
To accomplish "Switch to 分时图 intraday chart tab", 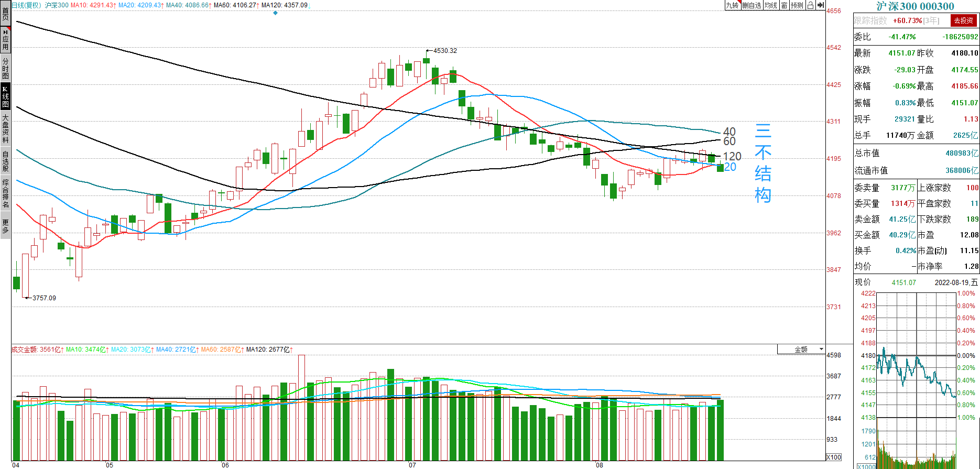I will [x=5, y=68].
